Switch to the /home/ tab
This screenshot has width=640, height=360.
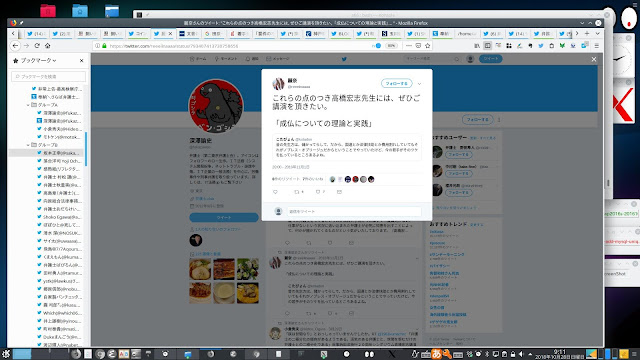click(x=467, y=34)
